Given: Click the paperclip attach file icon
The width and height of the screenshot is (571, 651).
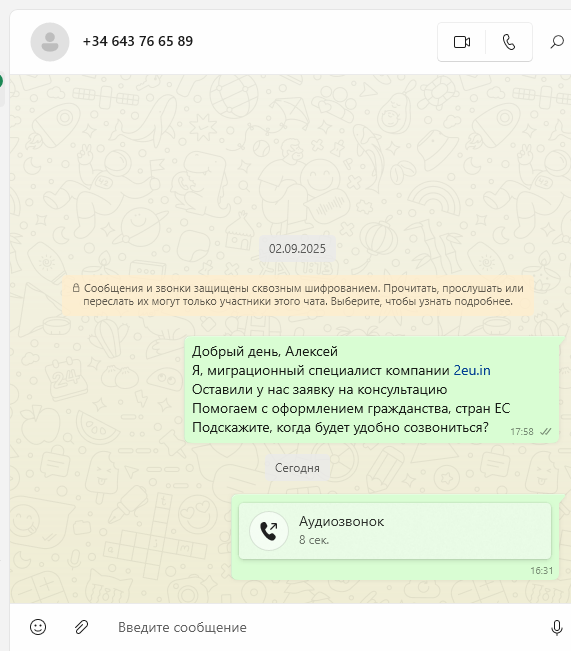Looking at the screenshot, I should 81,627.
